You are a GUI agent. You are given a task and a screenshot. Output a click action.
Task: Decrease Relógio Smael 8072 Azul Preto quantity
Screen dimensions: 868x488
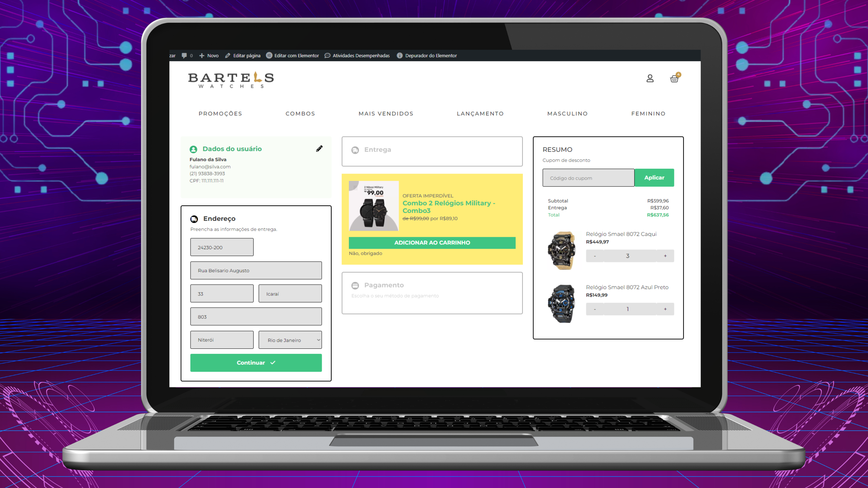[594, 309]
